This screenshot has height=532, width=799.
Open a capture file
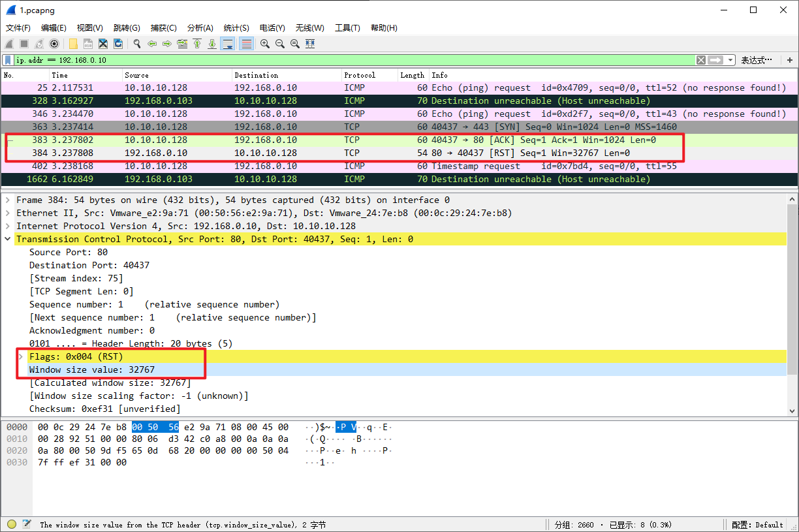[x=73, y=44]
